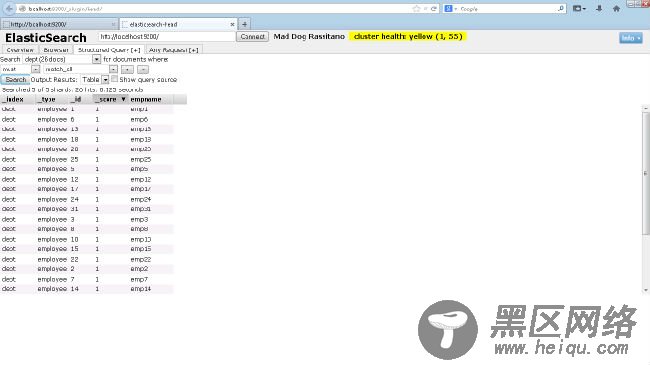Close the http://localhost:9200/ tab
This screenshot has height=365, width=650.
click(114, 24)
